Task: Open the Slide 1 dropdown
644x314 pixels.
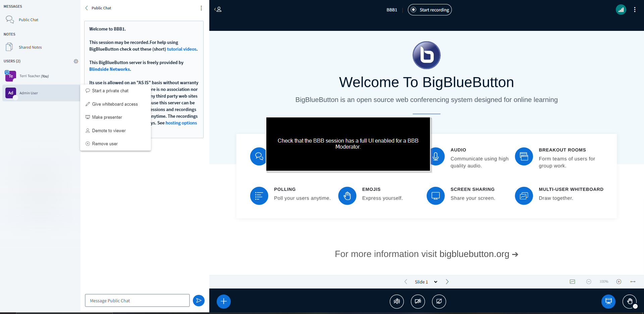Action: [426, 282]
